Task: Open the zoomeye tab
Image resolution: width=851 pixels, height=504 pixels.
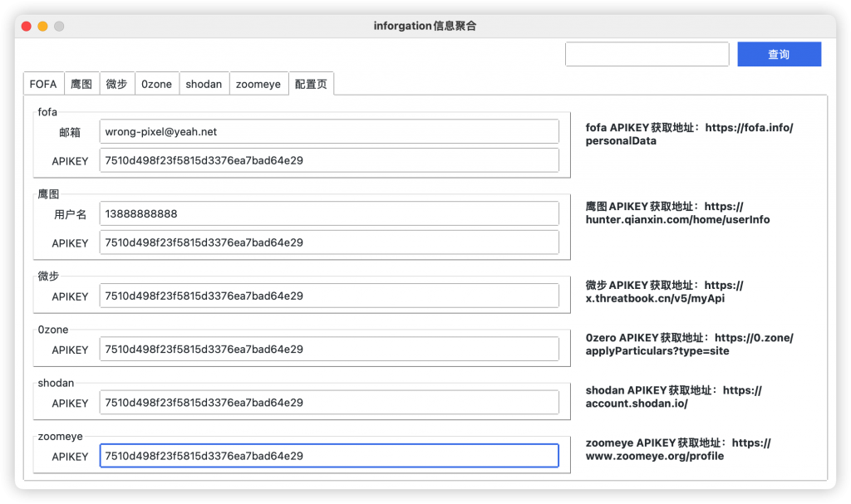Action: 258,83
